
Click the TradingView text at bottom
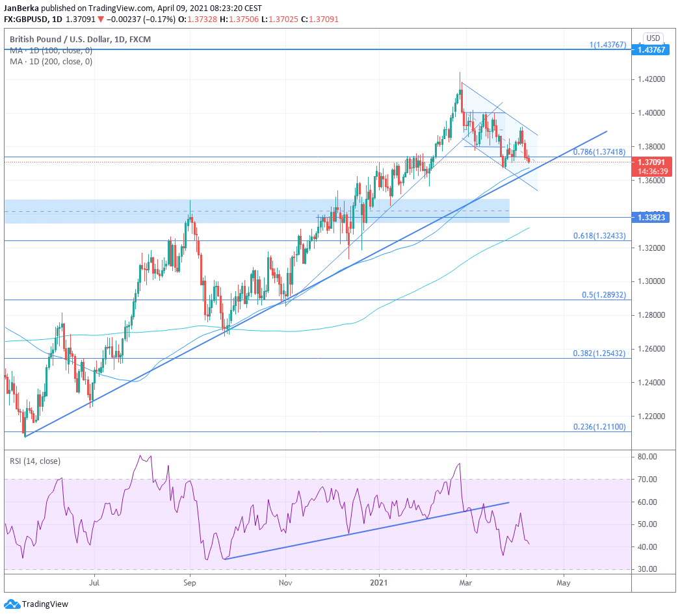click(45, 604)
